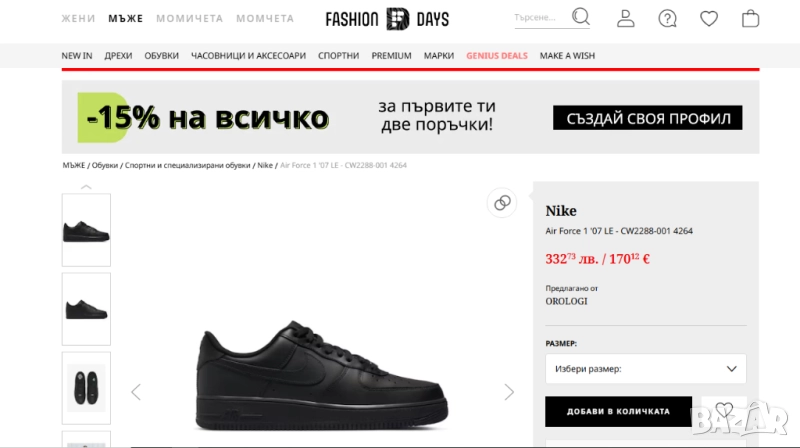This screenshot has width=800, height=448.
Task: Open the user account icon
Action: click(x=626, y=18)
